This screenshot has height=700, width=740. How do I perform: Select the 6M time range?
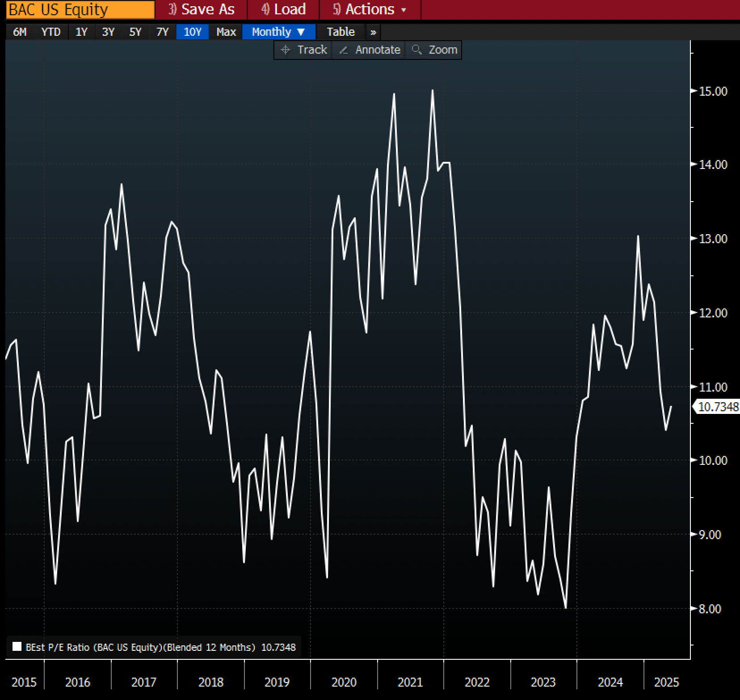click(x=20, y=32)
